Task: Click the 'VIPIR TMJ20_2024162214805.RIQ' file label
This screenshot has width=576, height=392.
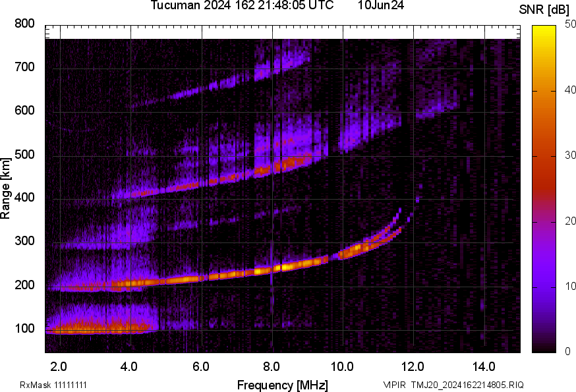Action: coord(453,385)
